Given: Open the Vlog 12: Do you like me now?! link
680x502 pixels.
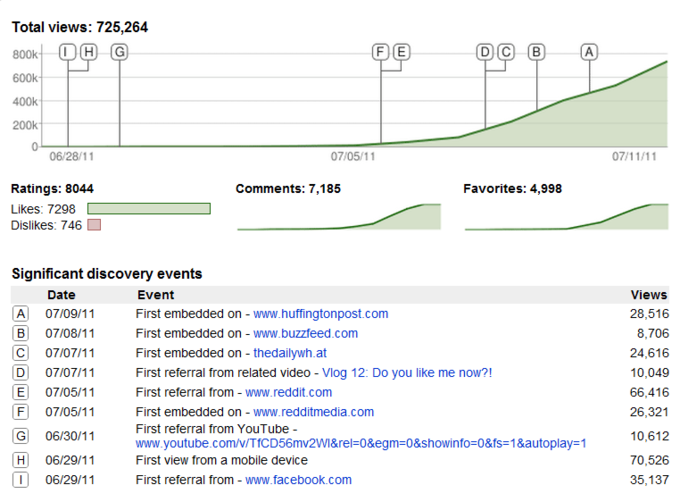Looking at the screenshot, I should [407, 373].
